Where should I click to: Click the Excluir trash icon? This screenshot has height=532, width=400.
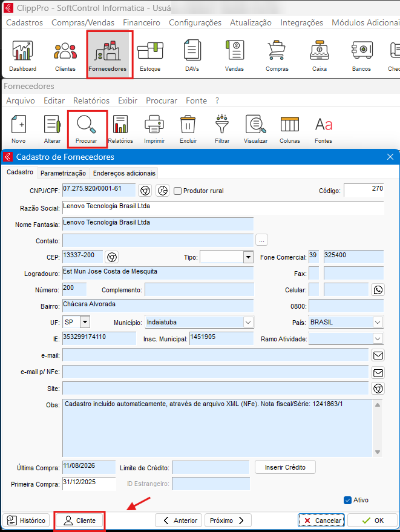click(x=188, y=129)
